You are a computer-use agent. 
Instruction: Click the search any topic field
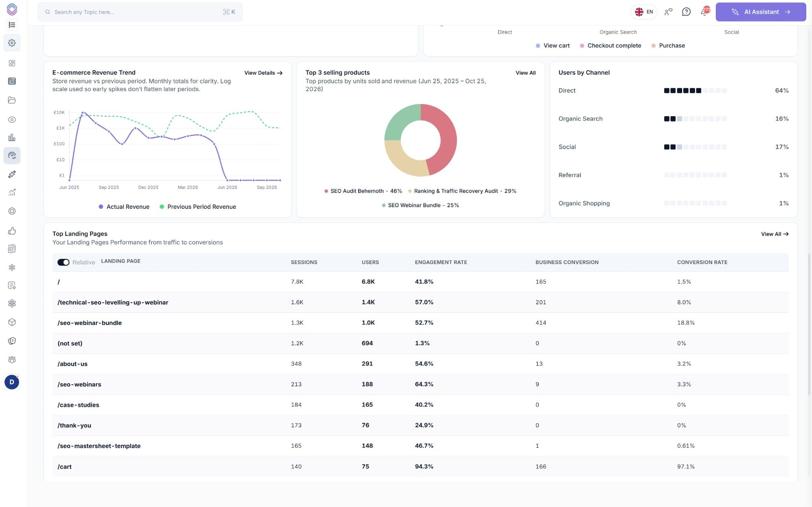140,12
